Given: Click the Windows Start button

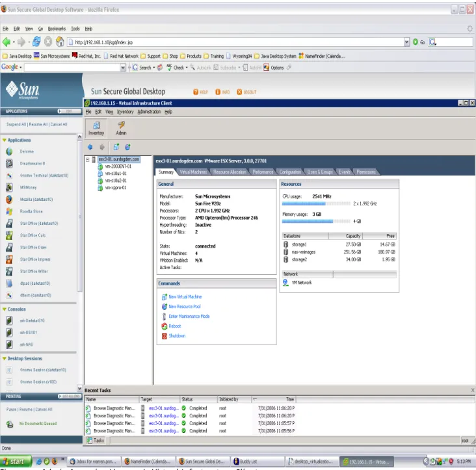Looking at the screenshot, I should click(16, 462).
